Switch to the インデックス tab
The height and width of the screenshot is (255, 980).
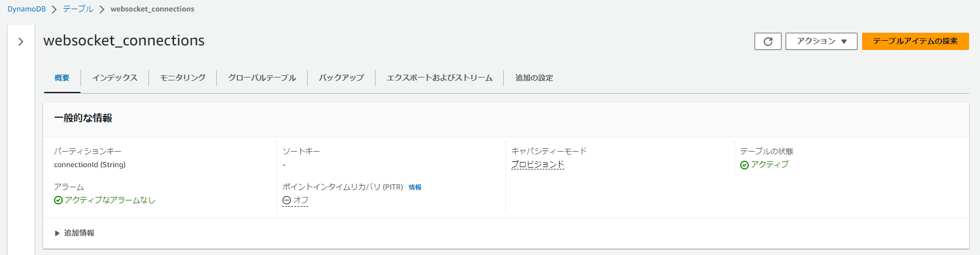115,78
